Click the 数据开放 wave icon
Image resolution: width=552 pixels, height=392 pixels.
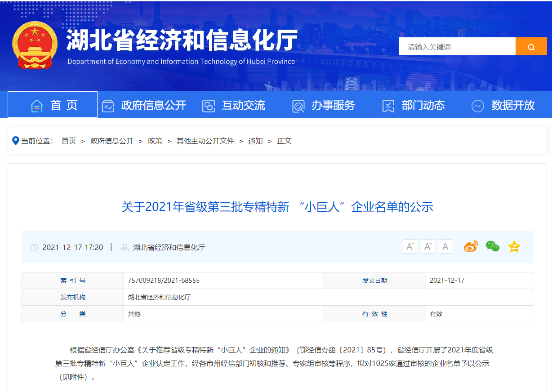coord(477,106)
